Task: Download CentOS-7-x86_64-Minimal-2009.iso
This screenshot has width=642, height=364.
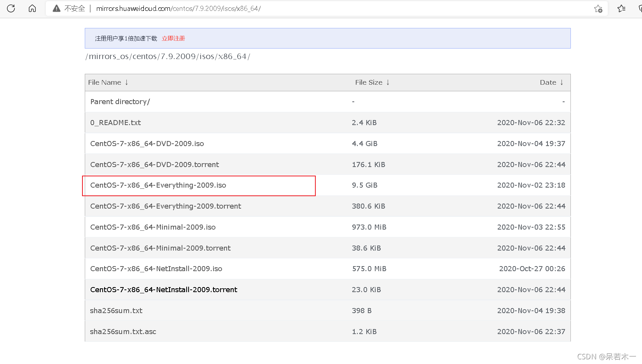Action: [153, 227]
